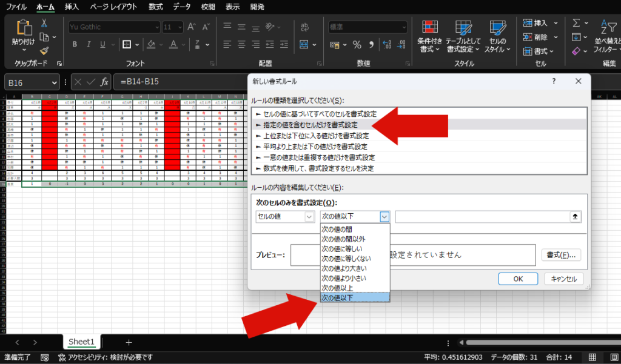Open 条件付き書式 conditional formatting menu
Image resolution: width=621 pixels, height=364 pixels.
tap(430, 36)
